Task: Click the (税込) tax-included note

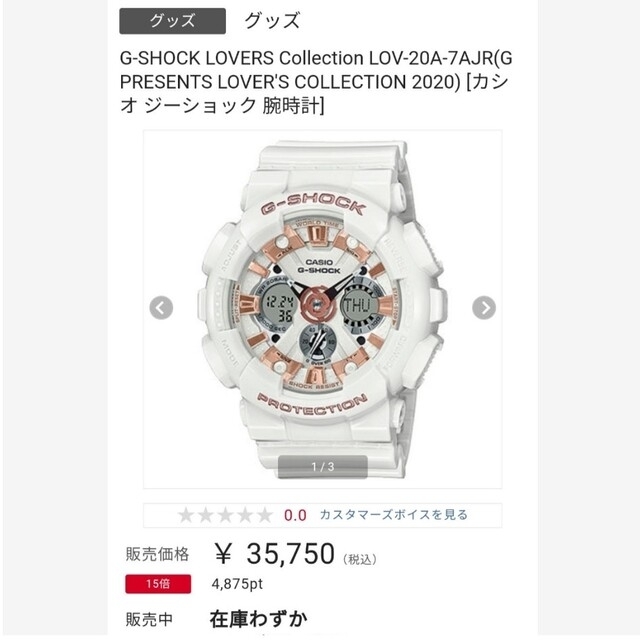Action: [x=360, y=559]
